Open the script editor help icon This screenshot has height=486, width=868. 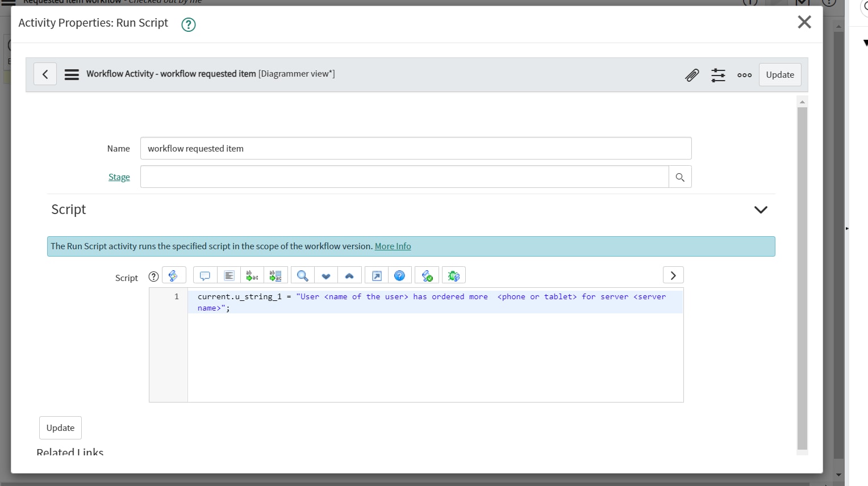click(x=400, y=275)
